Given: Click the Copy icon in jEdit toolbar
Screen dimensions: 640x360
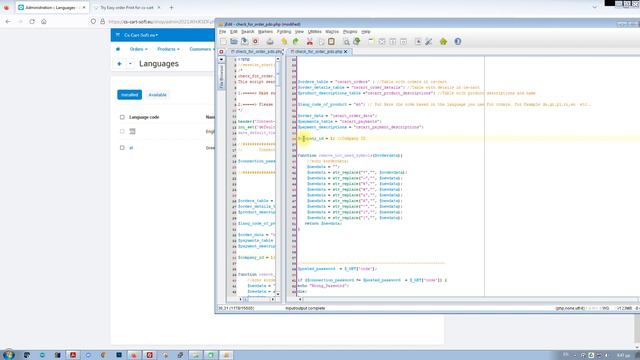Looking at the screenshot, I should click(x=321, y=42).
